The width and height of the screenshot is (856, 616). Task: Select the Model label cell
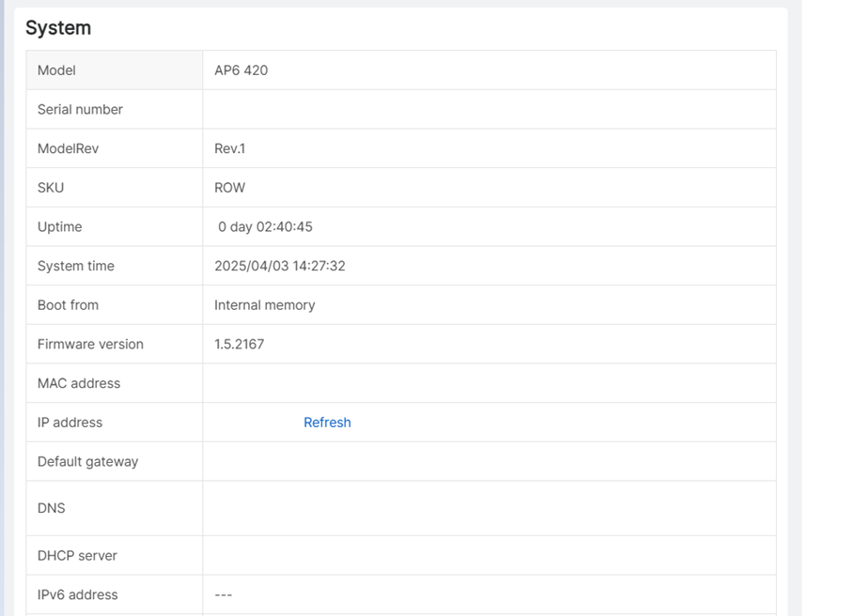click(56, 70)
